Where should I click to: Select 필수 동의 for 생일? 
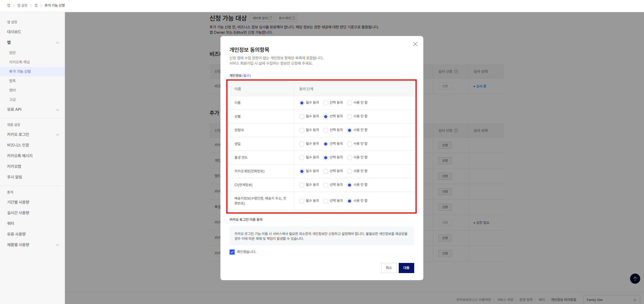point(302,144)
